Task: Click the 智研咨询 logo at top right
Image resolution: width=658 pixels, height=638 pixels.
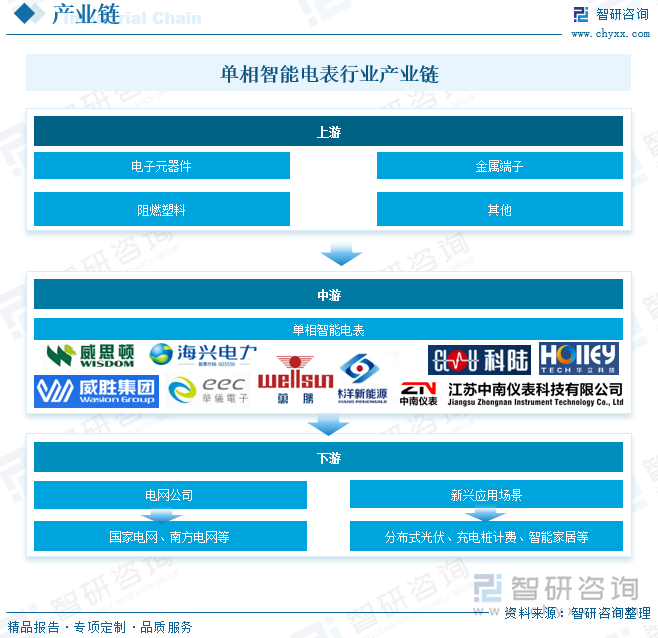Action: tap(611, 15)
